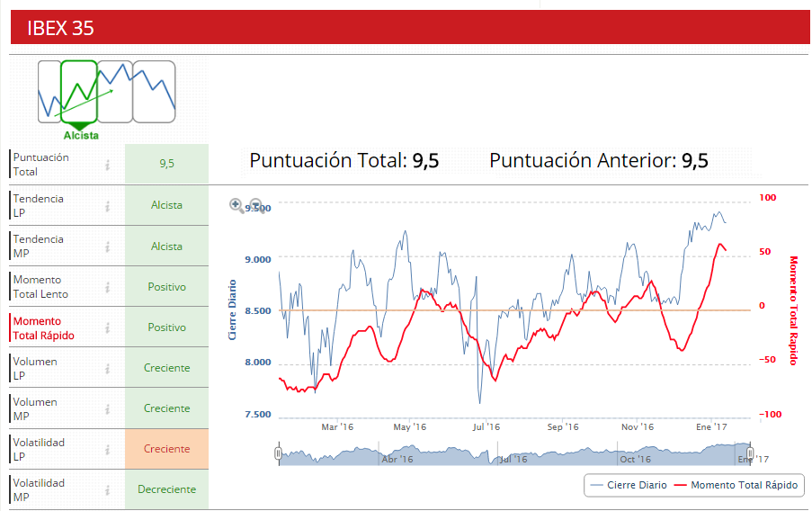Viewport: 812px width, 511px height.
Task: Click the Alcista label under phase boxes
Action: point(81,135)
